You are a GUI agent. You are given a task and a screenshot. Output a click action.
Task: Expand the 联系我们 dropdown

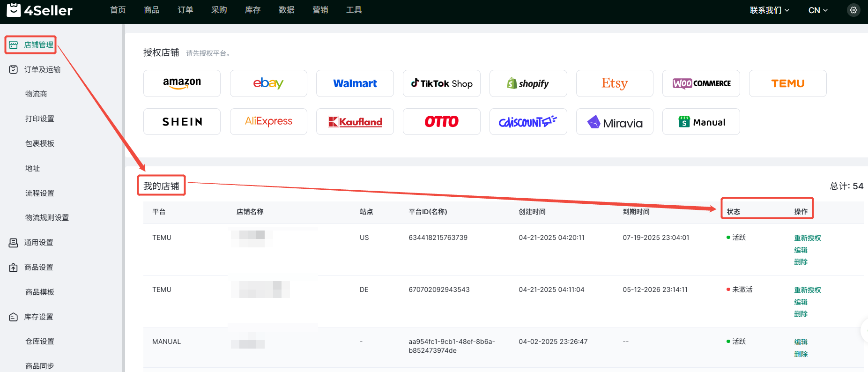[769, 10]
